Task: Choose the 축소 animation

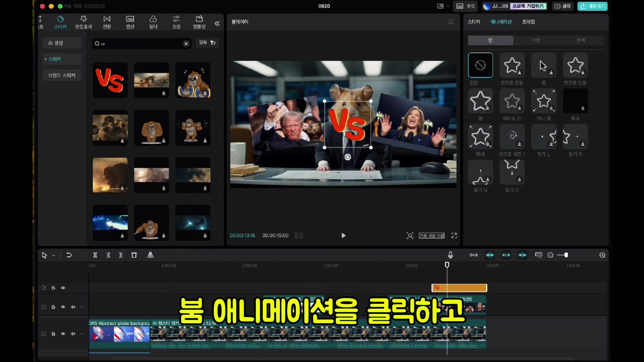Action: click(x=575, y=101)
